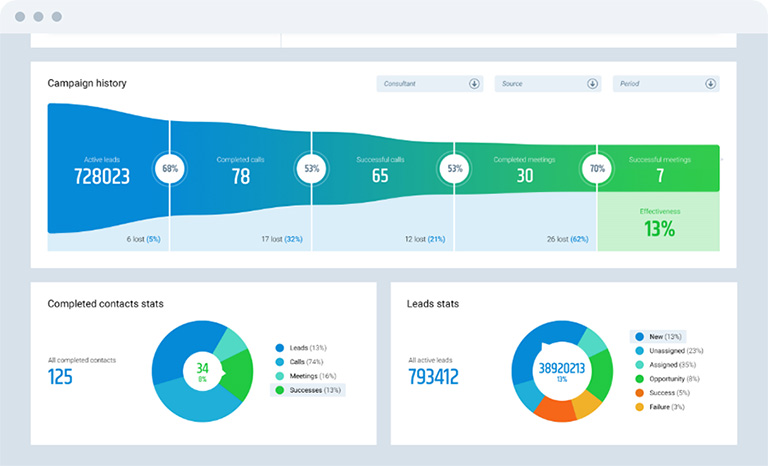The image size is (768, 466).
Task: Select the Active leads funnel stage
Action: point(101,170)
